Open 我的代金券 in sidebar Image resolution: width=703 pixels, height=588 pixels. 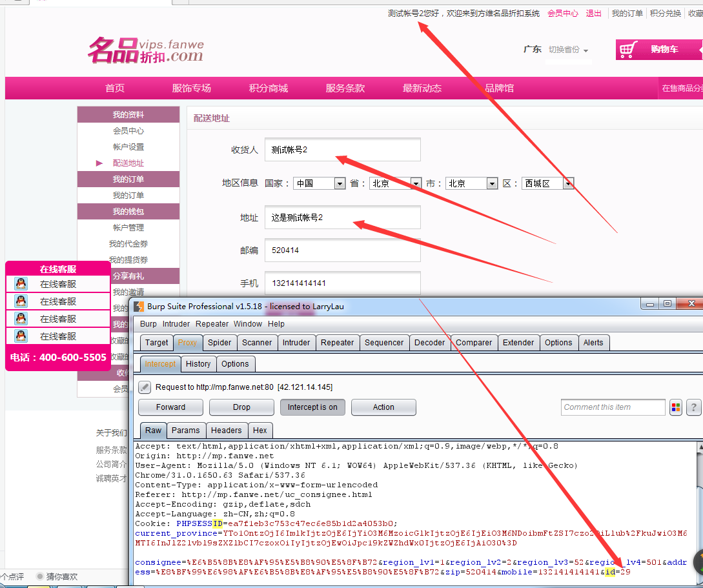click(x=128, y=244)
